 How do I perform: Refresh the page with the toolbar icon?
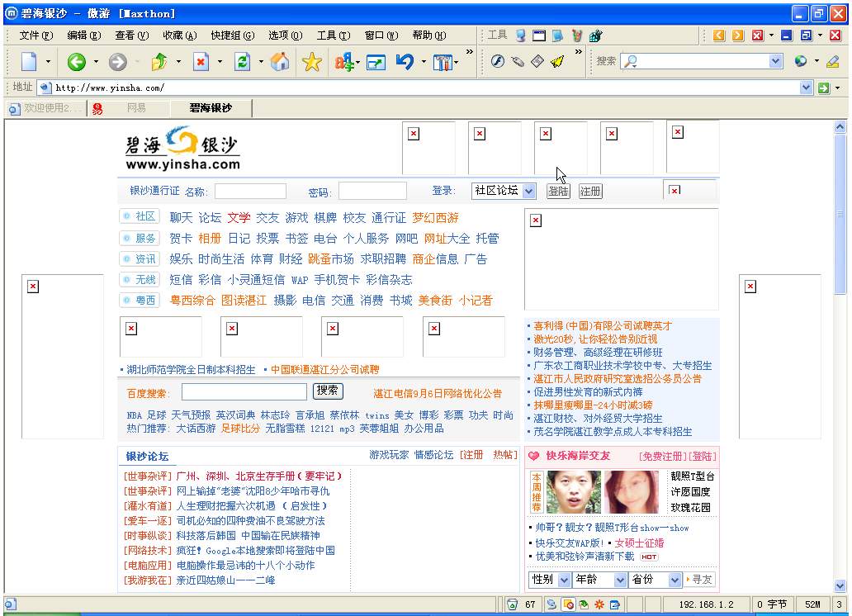(x=243, y=62)
